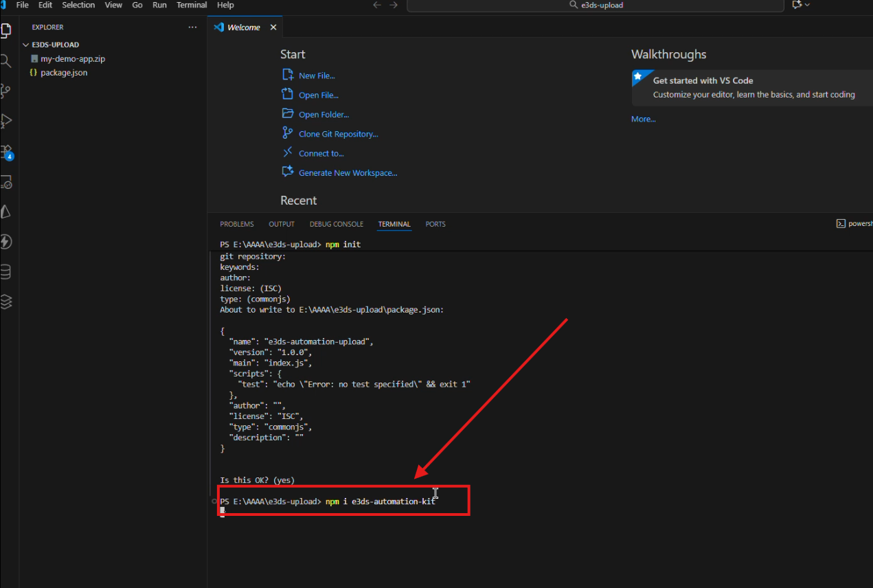Click the stacked layers icon in activity bar

click(x=6, y=302)
